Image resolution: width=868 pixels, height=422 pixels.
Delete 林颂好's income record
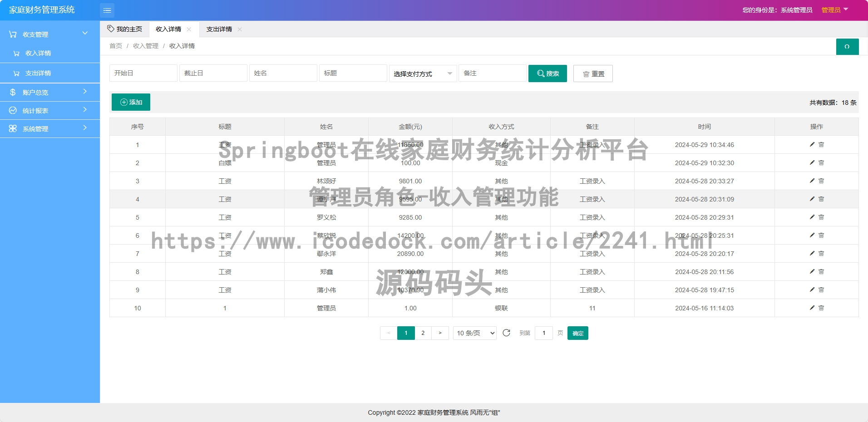click(821, 181)
